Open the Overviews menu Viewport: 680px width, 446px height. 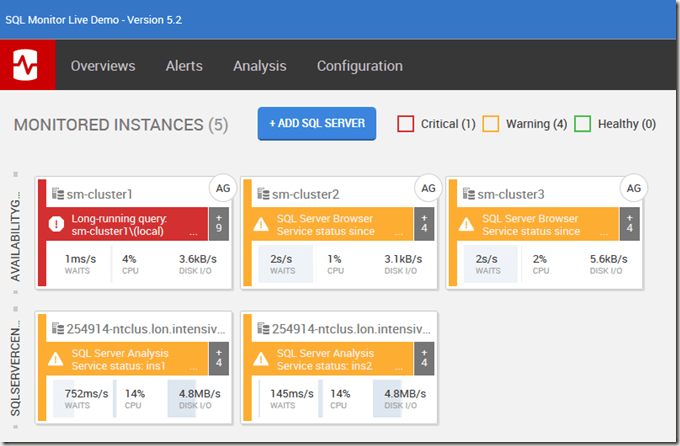coord(103,66)
